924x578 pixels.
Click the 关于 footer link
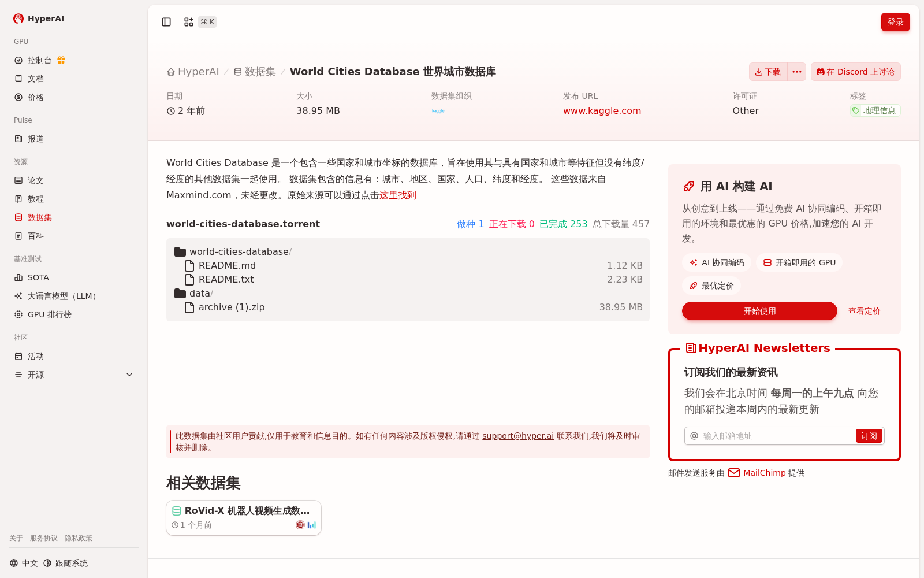pos(16,538)
